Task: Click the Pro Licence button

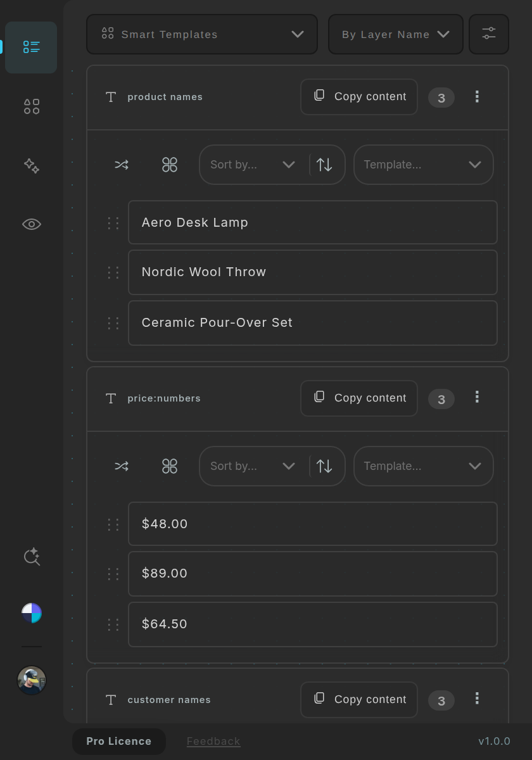Action: pyautogui.click(x=119, y=742)
